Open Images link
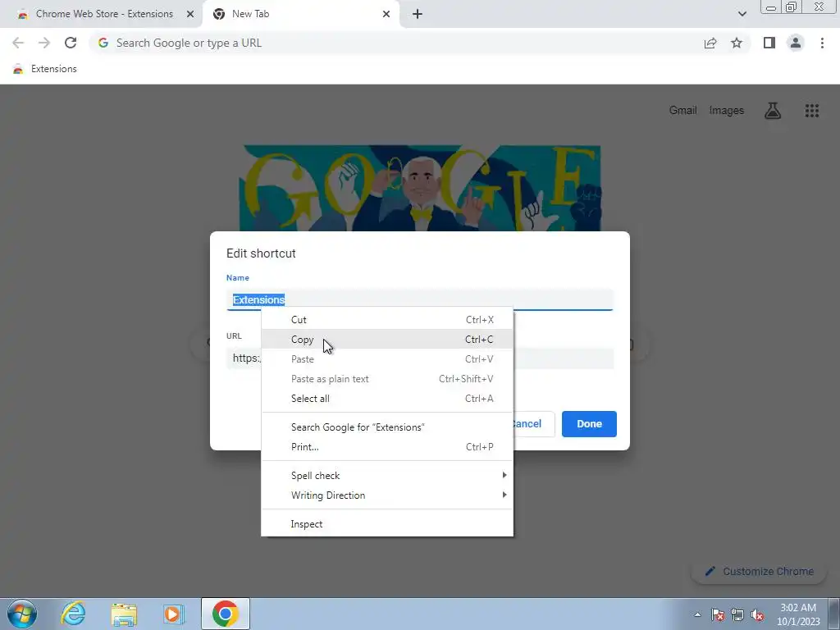This screenshot has height=630, width=840. (727, 111)
